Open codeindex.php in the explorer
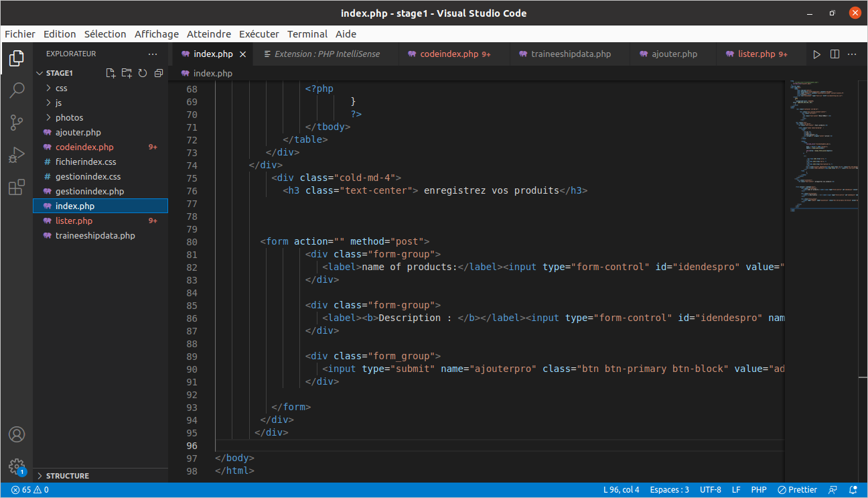Screen dimensions: 868x498 (100, 147)
